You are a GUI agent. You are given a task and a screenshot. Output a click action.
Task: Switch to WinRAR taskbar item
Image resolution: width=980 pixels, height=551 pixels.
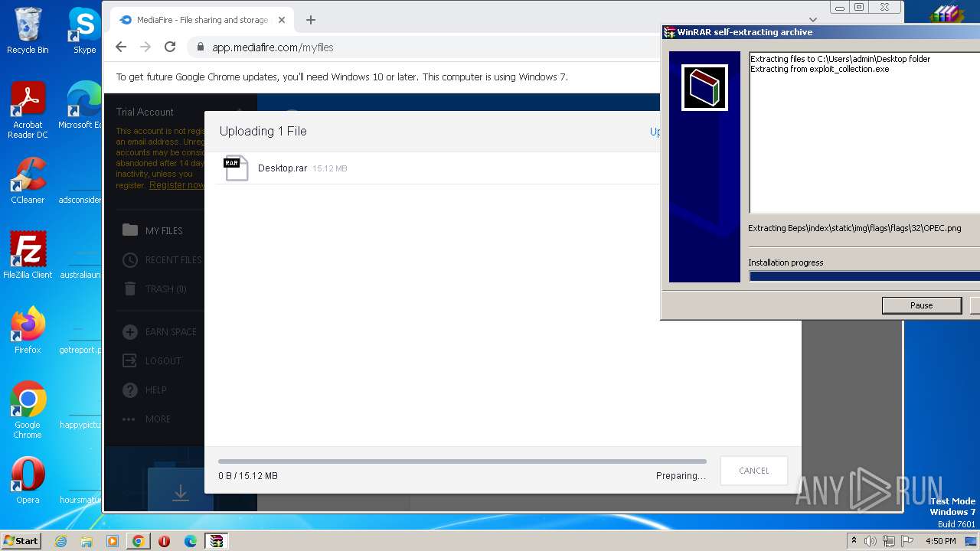click(x=217, y=541)
